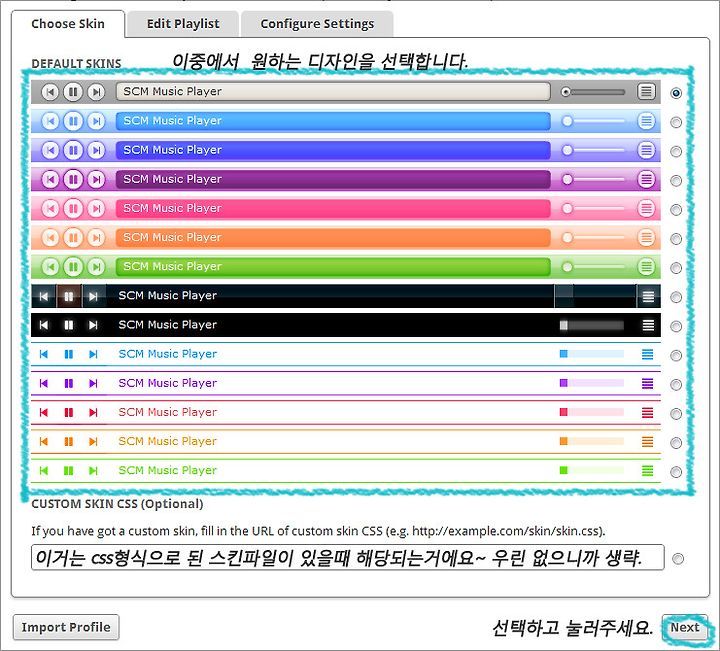Click pause icon on dark navy skin
Image resolution: width=720 pixels, height=651 pixels.
68,297
